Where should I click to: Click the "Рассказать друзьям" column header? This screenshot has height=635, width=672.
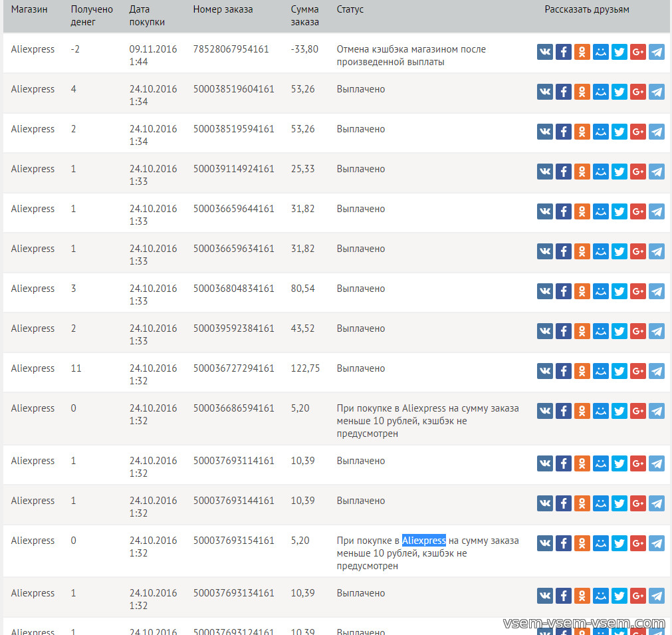click(x=587, y=9)
